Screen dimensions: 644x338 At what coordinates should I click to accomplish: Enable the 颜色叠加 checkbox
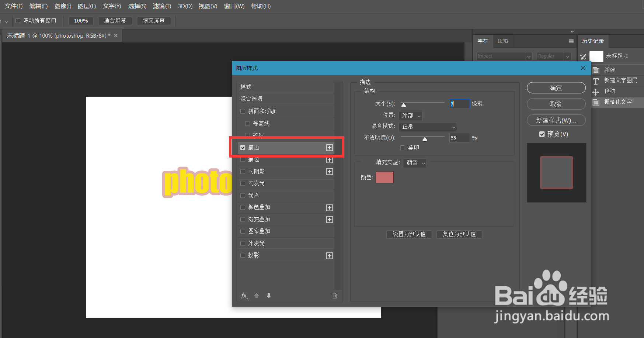243,207
